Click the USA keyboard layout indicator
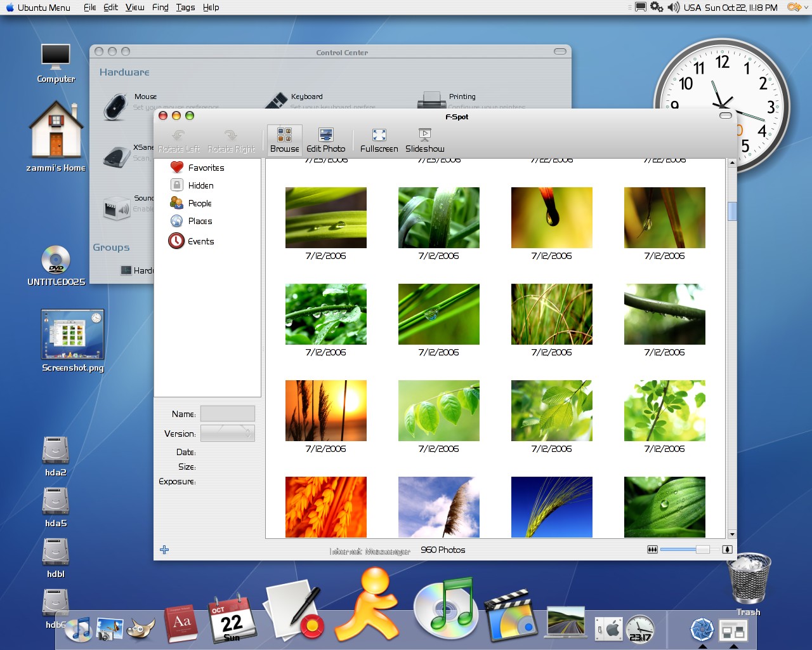This screenshot has width=812, height=650. pyautogui.click(x=692, y=8)
